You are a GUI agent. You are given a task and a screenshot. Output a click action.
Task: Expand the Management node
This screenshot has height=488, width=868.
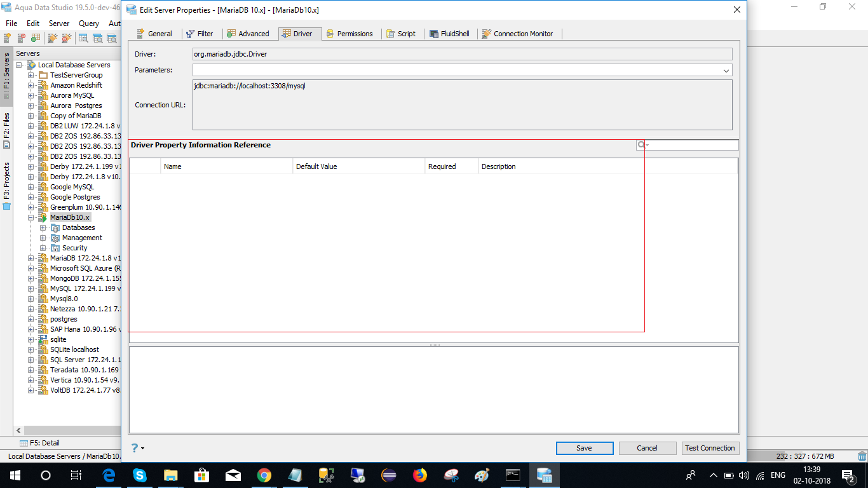tap(43, 238)
